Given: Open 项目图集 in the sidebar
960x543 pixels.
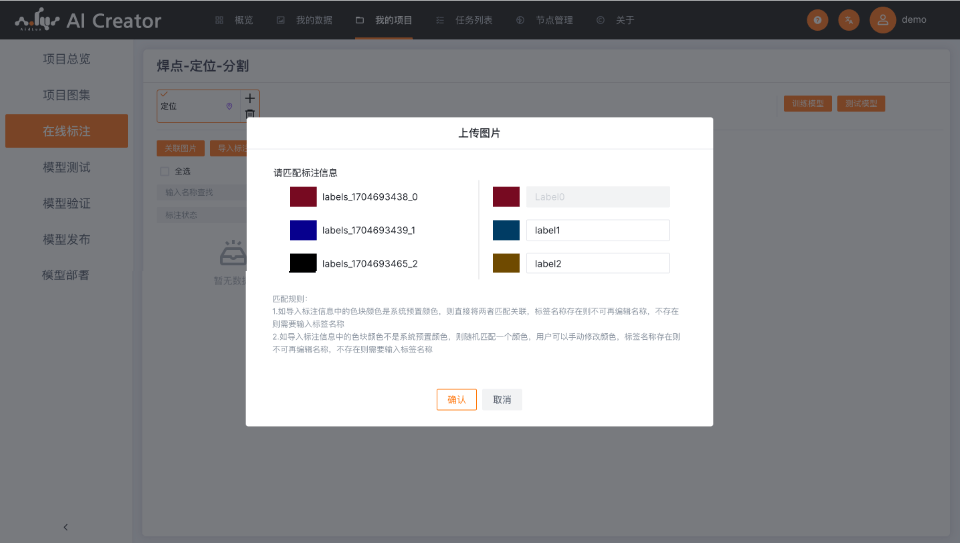Looking at the screenshot, I should point(66,95).
